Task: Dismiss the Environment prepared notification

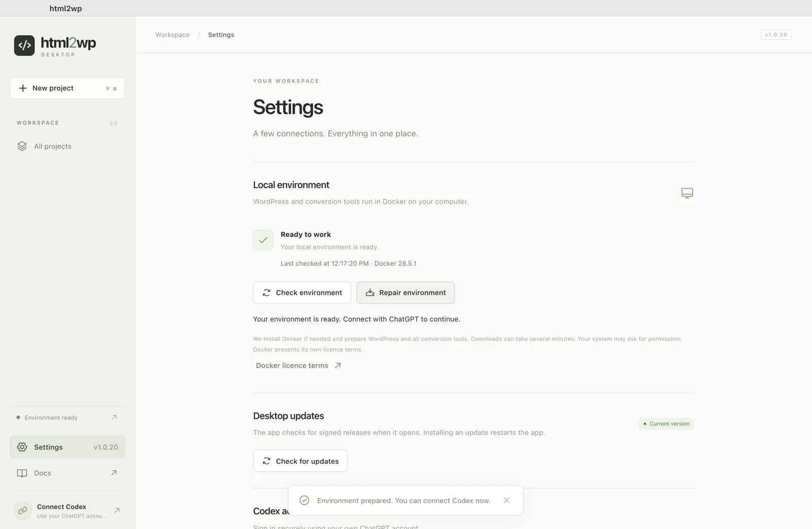Action: pos(506,500)
